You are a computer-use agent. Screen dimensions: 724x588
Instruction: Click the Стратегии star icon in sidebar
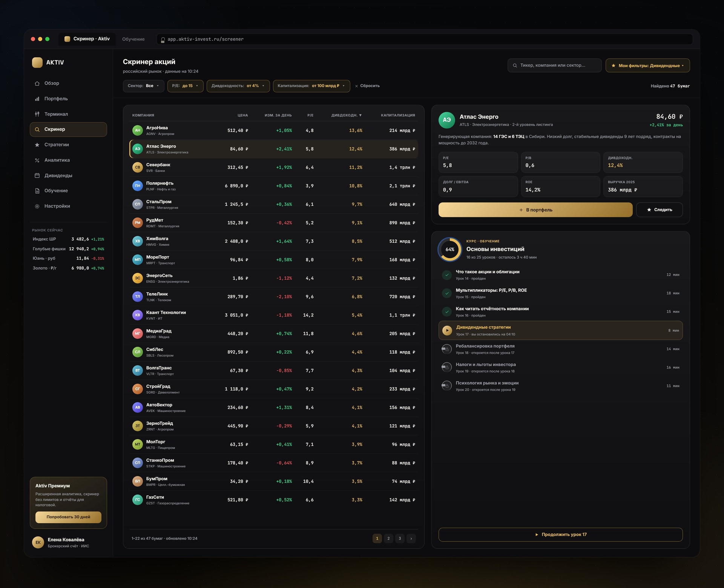click(x=37, y=145)
